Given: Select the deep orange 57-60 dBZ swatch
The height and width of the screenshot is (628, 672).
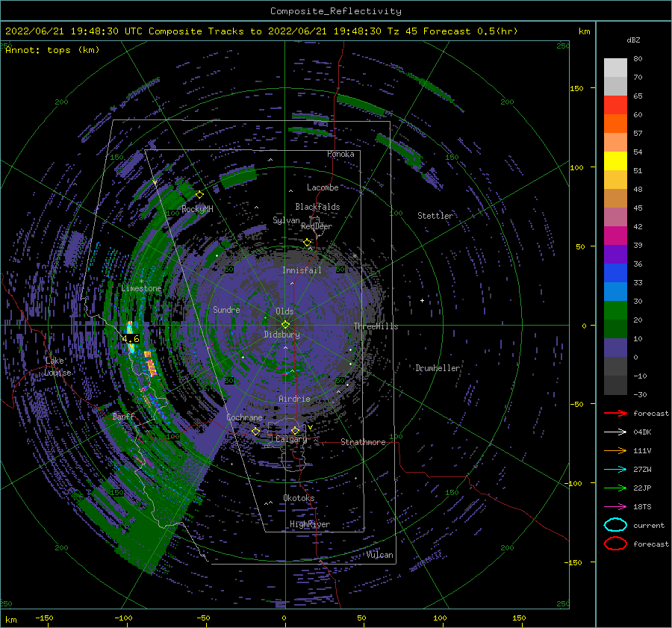Looking at the screenshot, I should pos(615,124).
